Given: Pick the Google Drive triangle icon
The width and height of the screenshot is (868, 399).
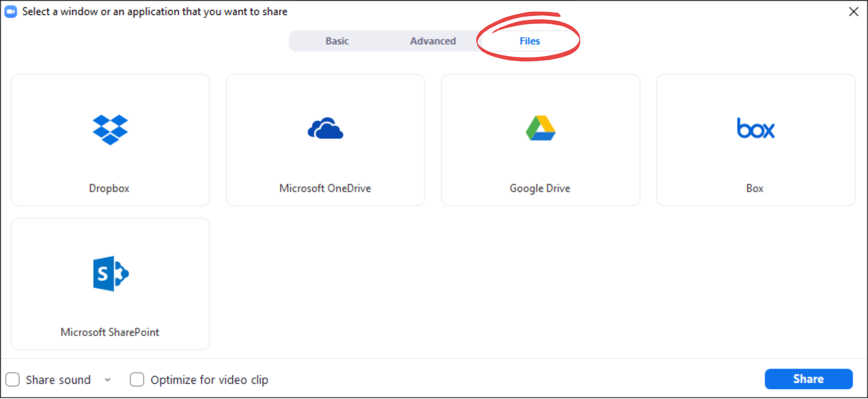Looking at the screenshot, I should pyautogui.click(x=540, y=128).
